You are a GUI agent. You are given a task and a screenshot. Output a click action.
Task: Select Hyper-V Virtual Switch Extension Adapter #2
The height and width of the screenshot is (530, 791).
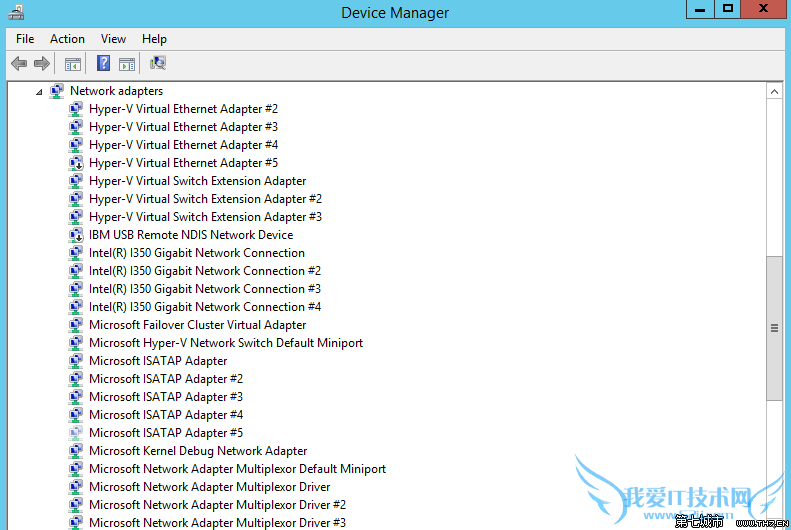pyautogui.click(x=205, y=199)
